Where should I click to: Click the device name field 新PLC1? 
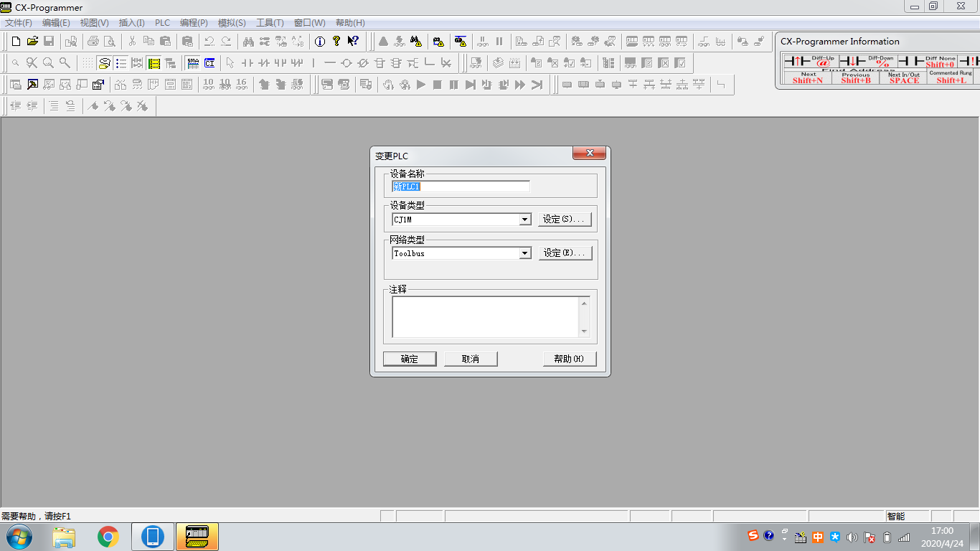[x=461, y=187]
